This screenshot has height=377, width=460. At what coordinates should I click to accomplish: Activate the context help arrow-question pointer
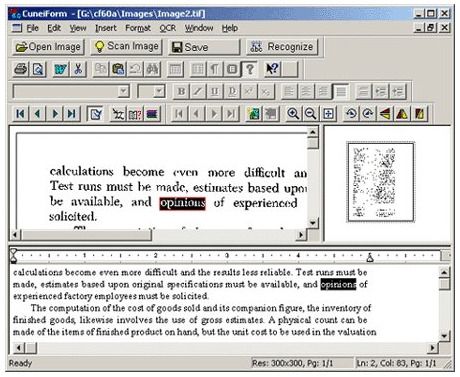coord(272,69)
